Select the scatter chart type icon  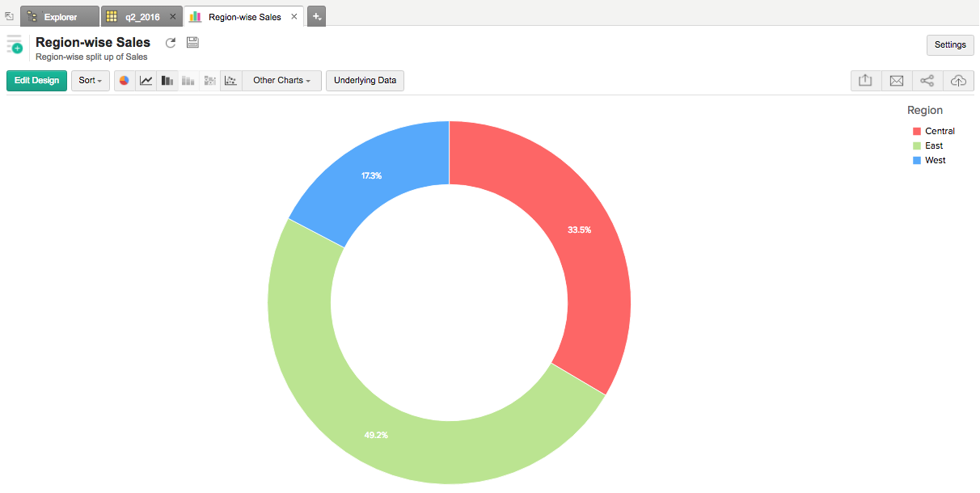(230, 81)
